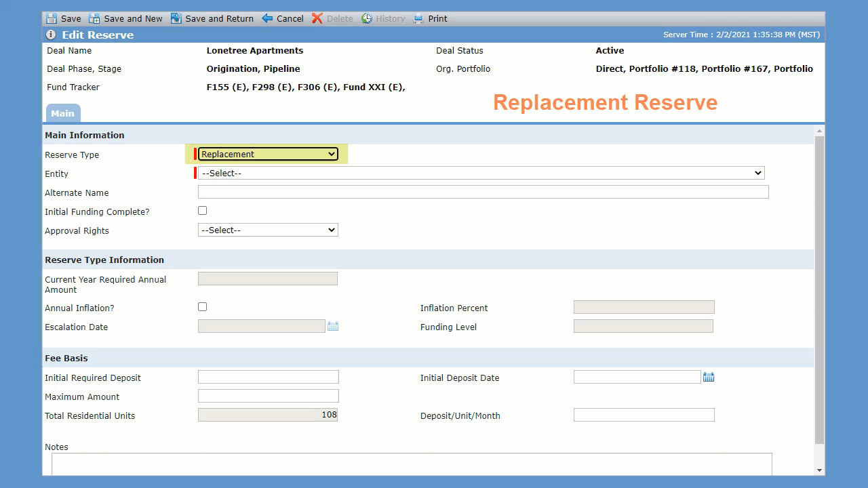Click the Print button text
This screenshot has width=868, height=488.
[x=438, y=18]
